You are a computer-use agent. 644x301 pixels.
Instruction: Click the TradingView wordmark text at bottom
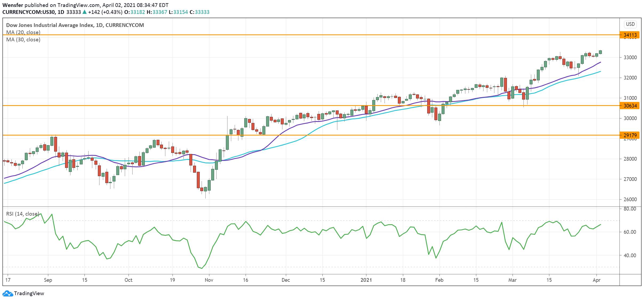point(29,294)
